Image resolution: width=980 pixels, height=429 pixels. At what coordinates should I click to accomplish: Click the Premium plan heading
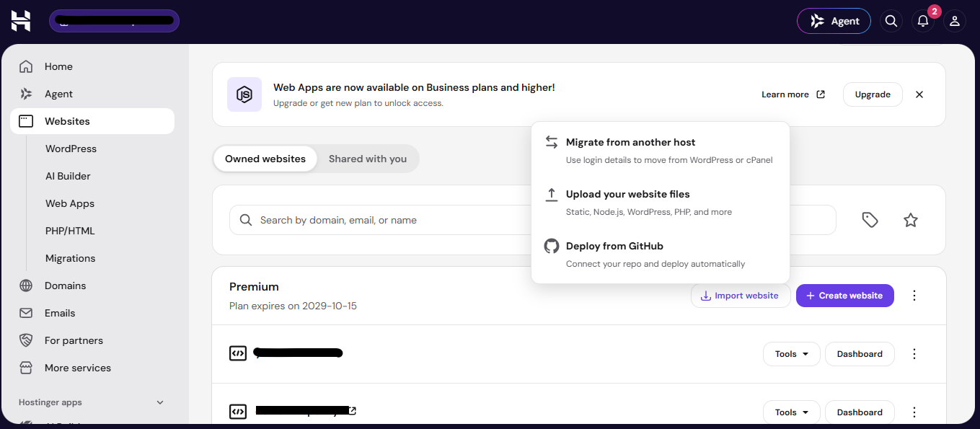point(254,286)
